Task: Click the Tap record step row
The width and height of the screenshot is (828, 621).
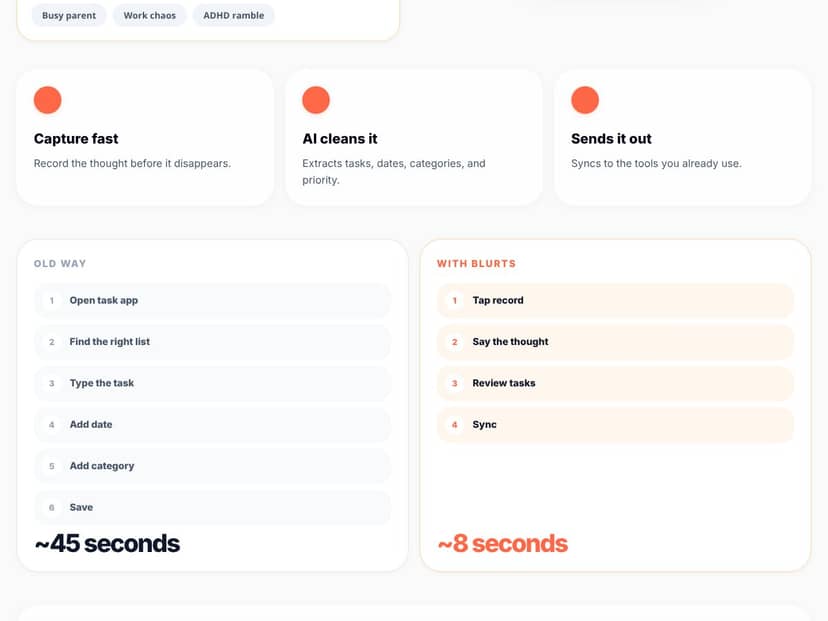Action: click(x=615, y=300)
